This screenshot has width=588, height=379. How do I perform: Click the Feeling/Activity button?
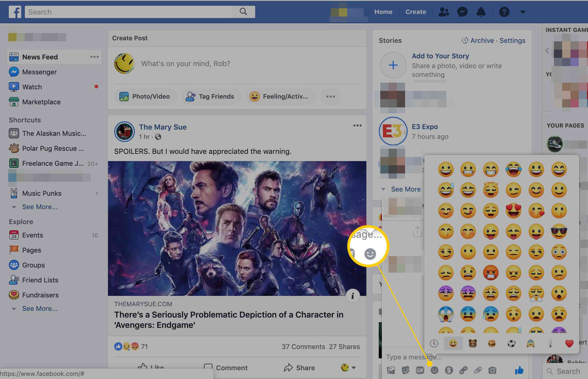[280, 96]
